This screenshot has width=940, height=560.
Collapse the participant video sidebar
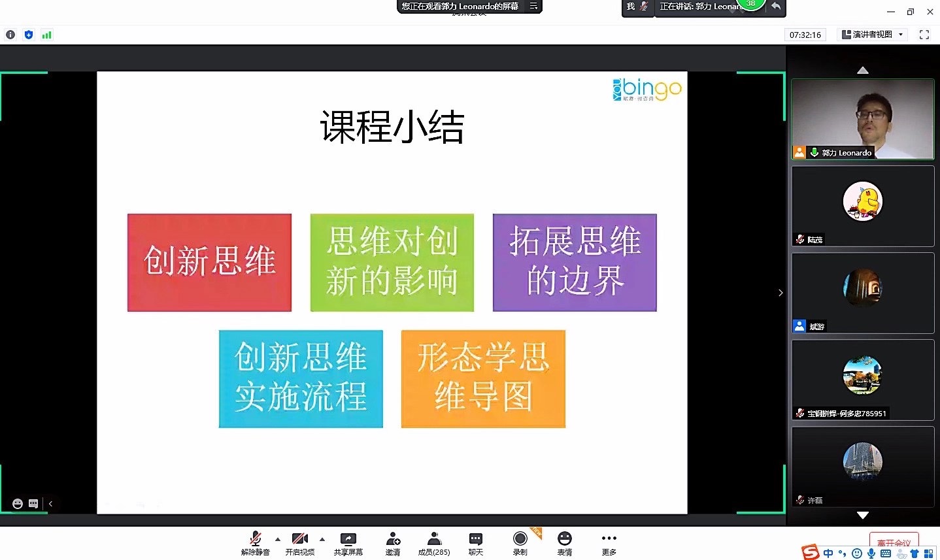[781, 293]
